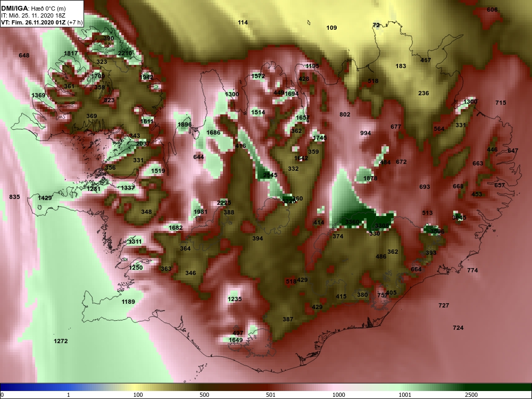The image size is (532, 399).
Task: Select the 1235 map label
Action: coord(235,299)
